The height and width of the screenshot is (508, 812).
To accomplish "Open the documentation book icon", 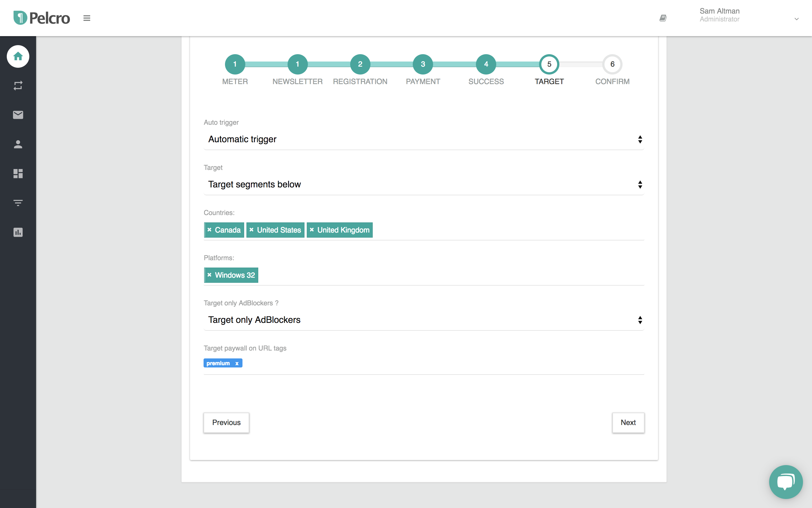I will tap(663, 18).
